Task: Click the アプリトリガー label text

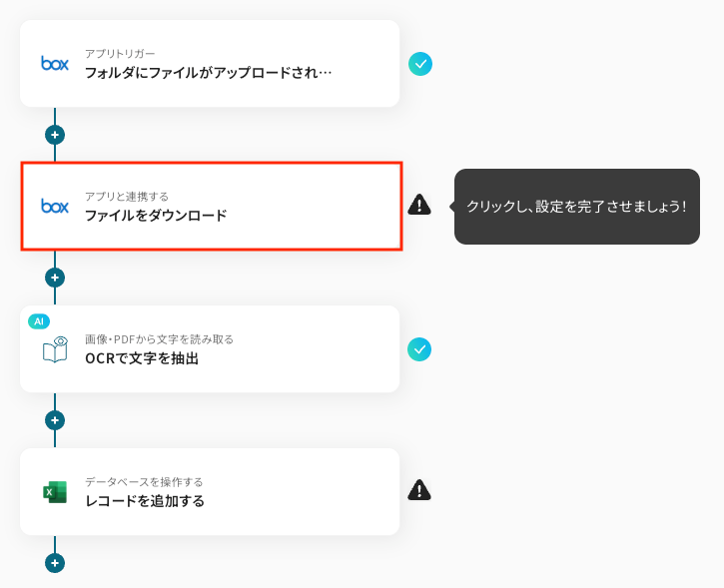Action: tap(120, 53)
